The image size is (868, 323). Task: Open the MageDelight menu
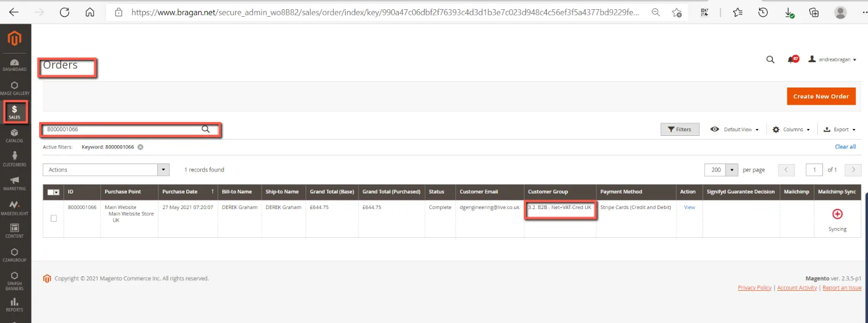pos(14,208)
